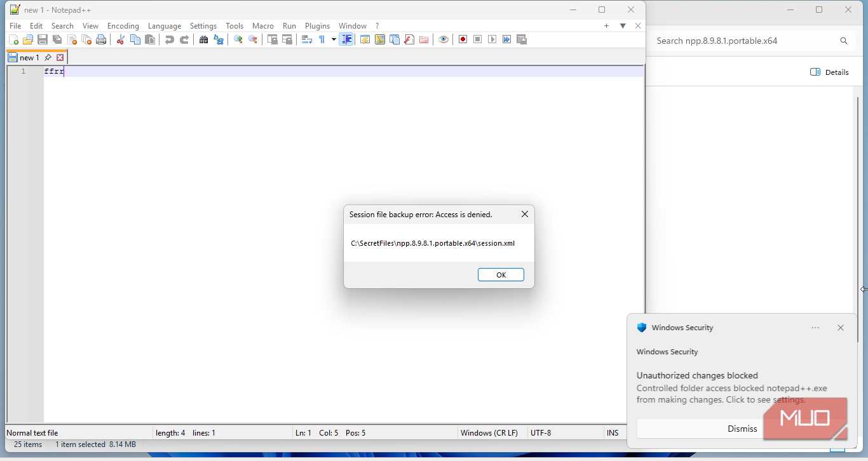Toggle word wrap in the toolbar

click(x=307, y=39)
